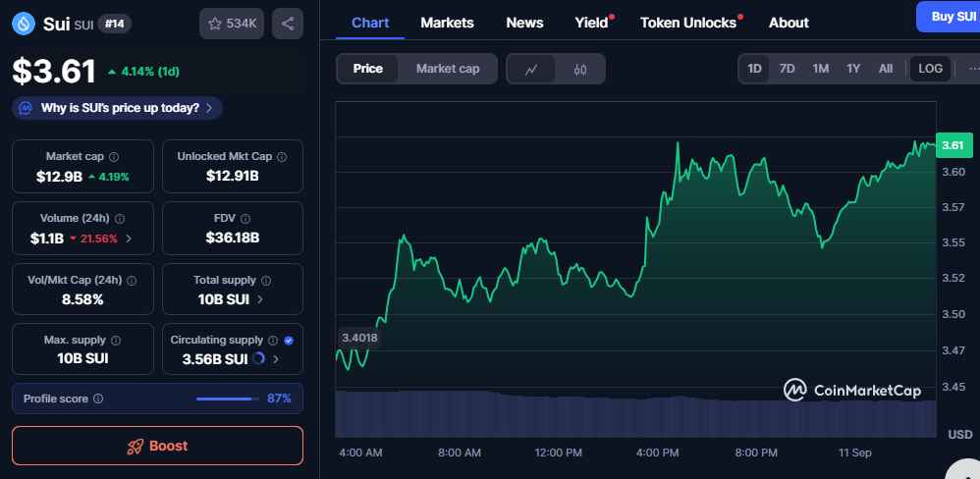Select the line chart type icon

(531, 69)
